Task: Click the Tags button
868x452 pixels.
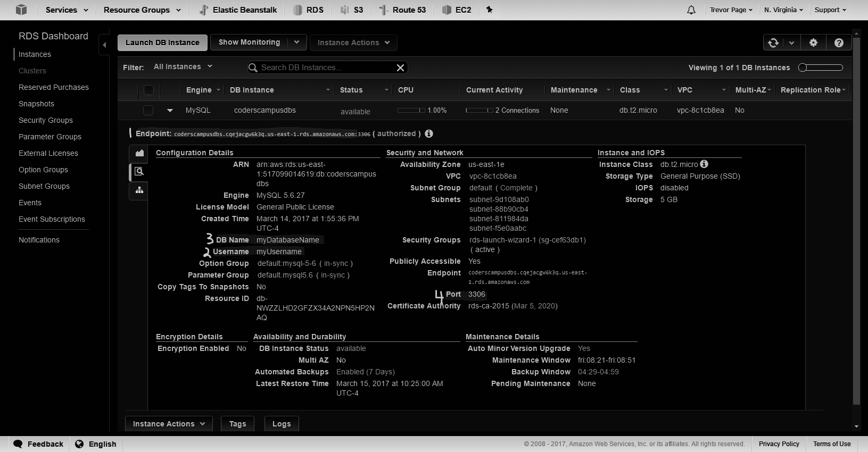Action: coord(237,424)
